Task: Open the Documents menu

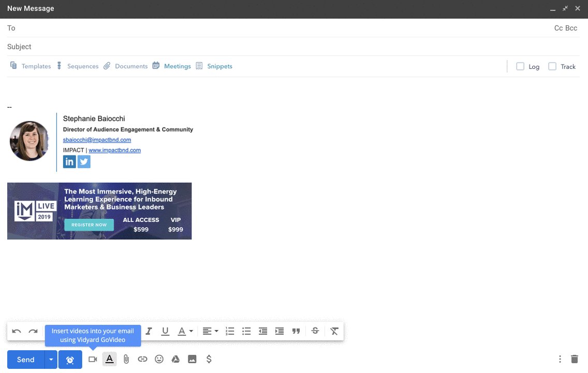Action: (x=126, y=66)
